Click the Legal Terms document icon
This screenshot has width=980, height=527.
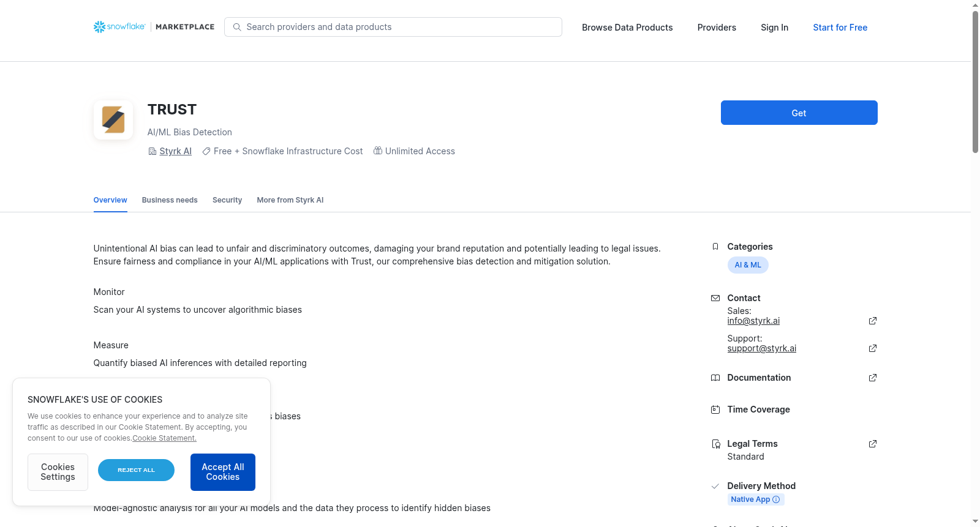[715, 444]
